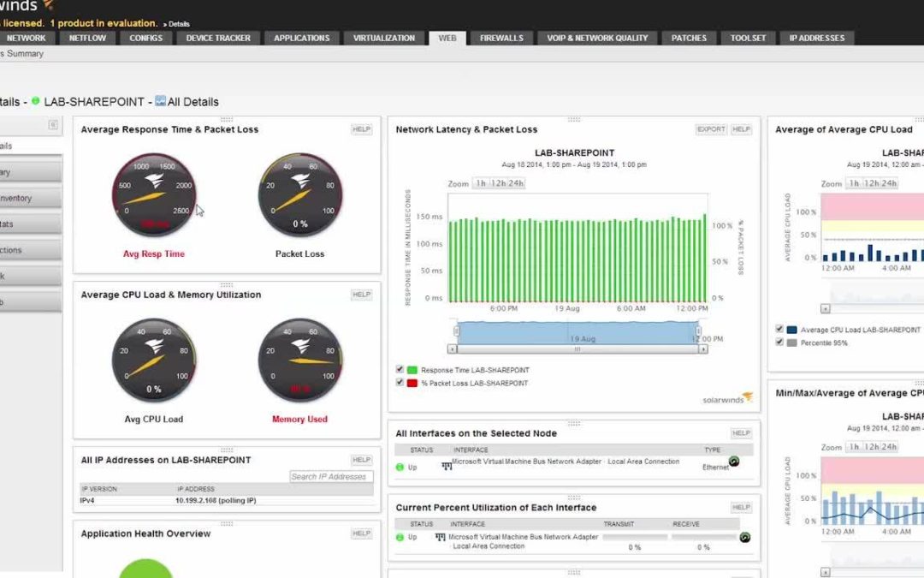Screen dimensions: 924x578
Task: Click the Memory Used gauge dial
Action: pos(300,361)
